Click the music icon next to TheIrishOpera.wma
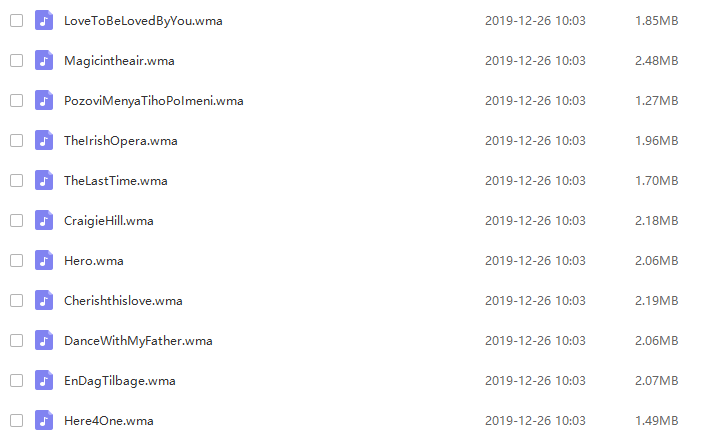The width and height of the screenshot is (716, 443). click(44, 140)
